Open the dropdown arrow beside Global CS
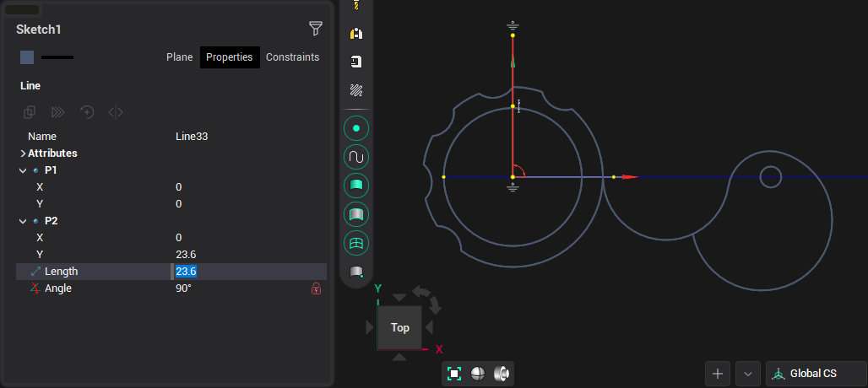This screenshot has width=868, height=388. (x=748, y=374)
